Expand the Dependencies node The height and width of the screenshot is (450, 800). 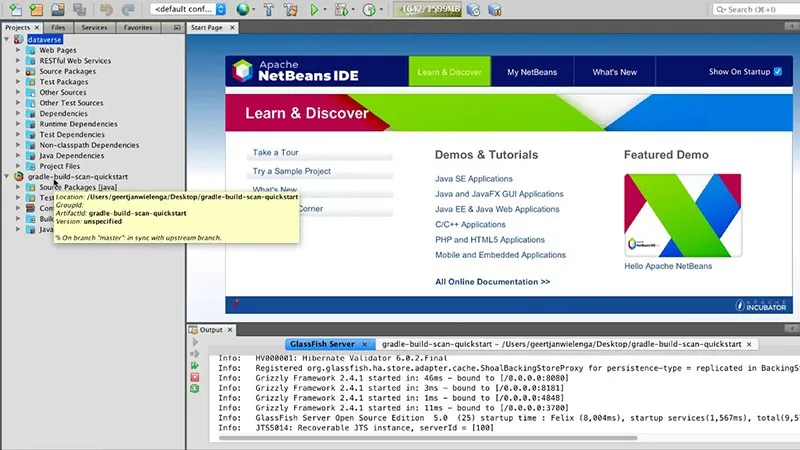pyautogui.click(x=18, y=113)
